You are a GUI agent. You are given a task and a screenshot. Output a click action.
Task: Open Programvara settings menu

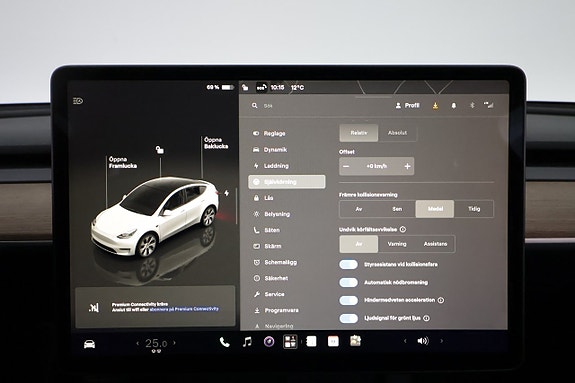pos(287,310)
